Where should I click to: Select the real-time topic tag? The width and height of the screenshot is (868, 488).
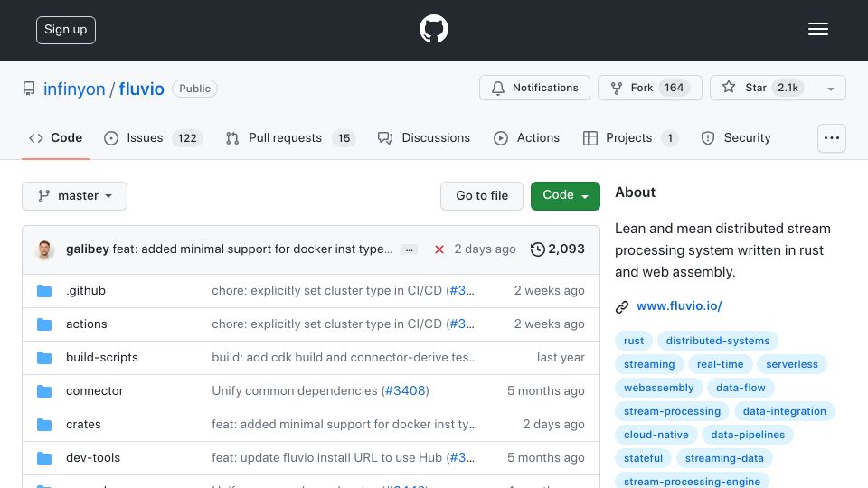(721, 364)
